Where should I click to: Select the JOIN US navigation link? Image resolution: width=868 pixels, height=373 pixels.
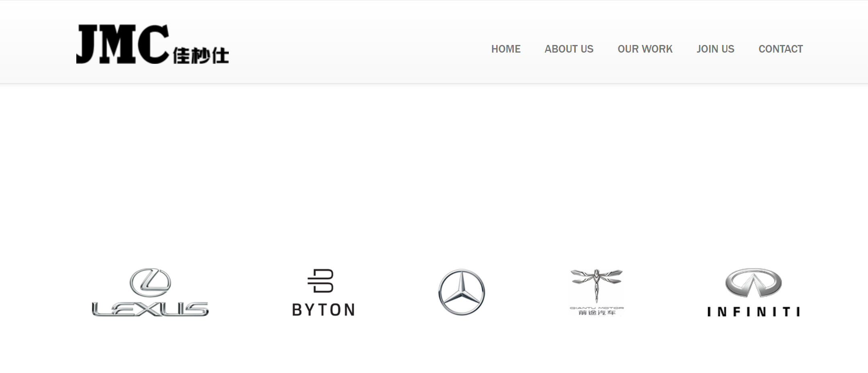(715, 49)
